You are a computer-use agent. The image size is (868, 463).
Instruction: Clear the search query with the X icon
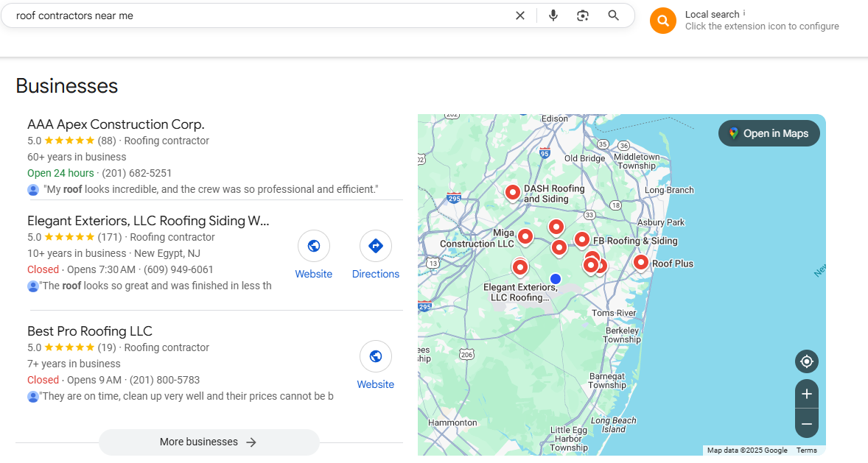pyautogui.click(x=519, y=15)
